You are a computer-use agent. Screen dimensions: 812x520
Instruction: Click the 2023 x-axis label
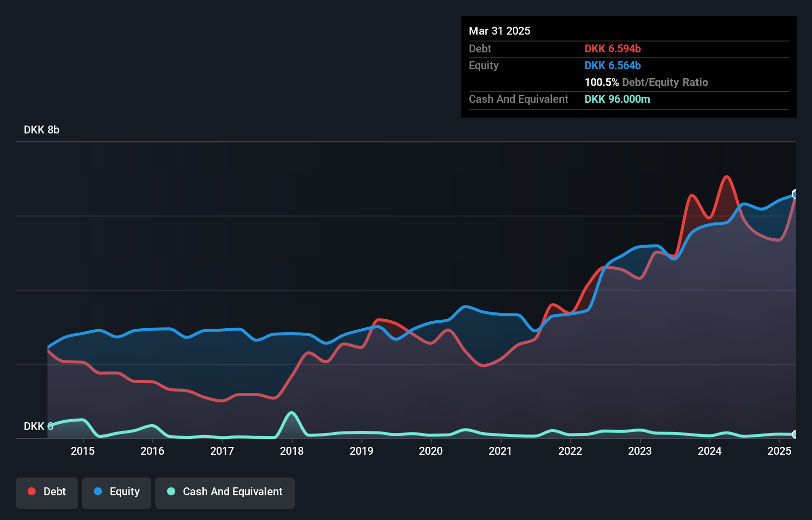(640, 451)
